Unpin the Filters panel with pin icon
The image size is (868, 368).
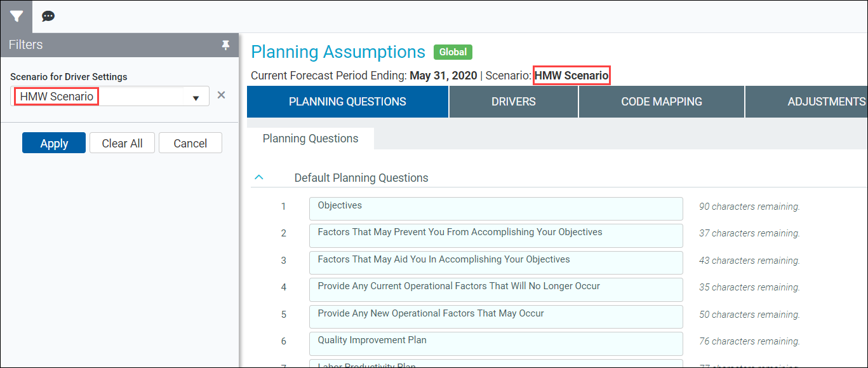(x=225, y=45)
